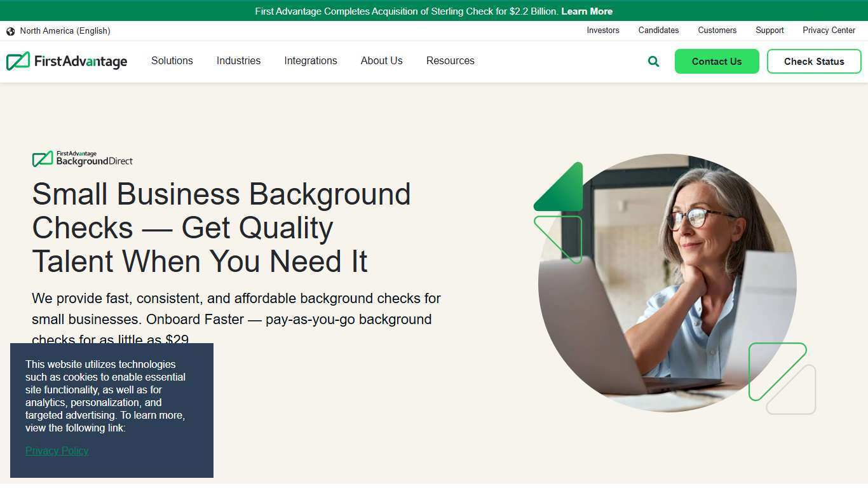
Task: Click the Contact Us button
Action: point(717,61)
